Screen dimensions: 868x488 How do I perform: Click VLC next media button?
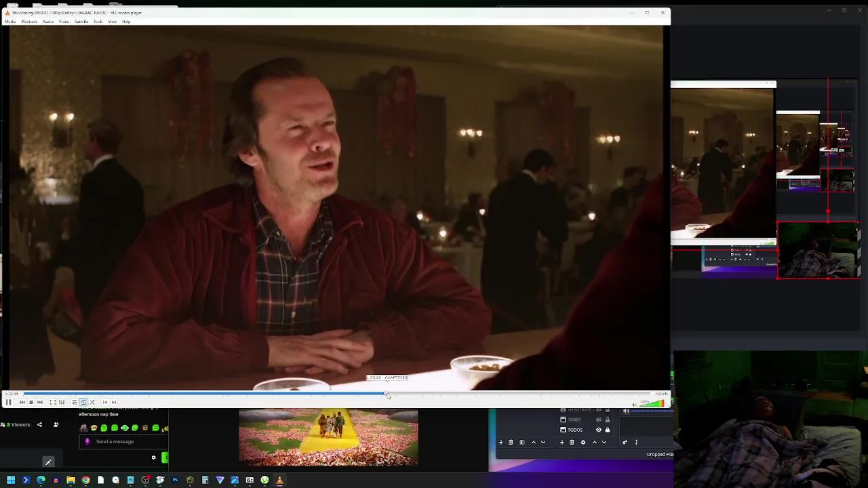(x=40, y=402)
